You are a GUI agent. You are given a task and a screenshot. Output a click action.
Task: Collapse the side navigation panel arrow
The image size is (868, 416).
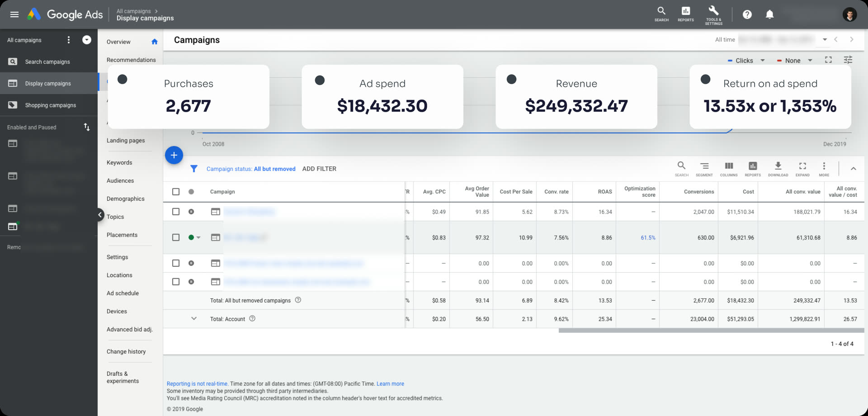click(x=100, y=215)
